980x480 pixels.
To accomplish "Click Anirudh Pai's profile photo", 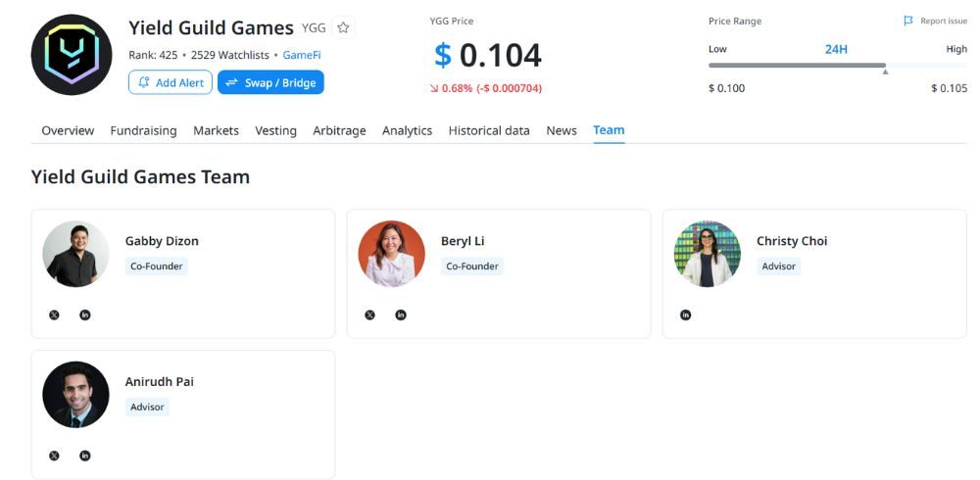I will (75, 395).
